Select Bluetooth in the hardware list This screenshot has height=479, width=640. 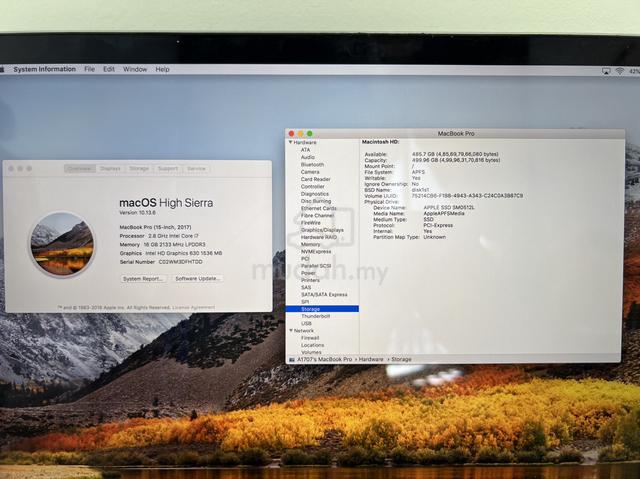pos(312,165)
